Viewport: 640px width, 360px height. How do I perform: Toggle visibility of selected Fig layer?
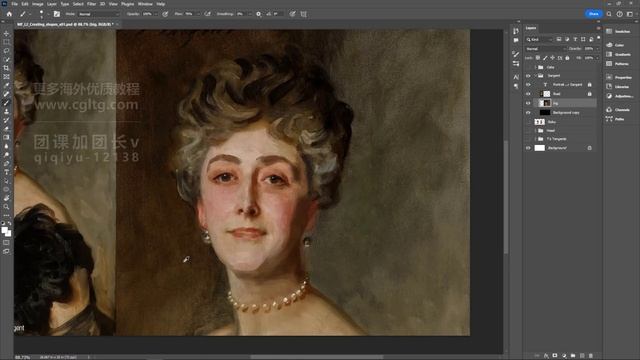pos(528,103)
